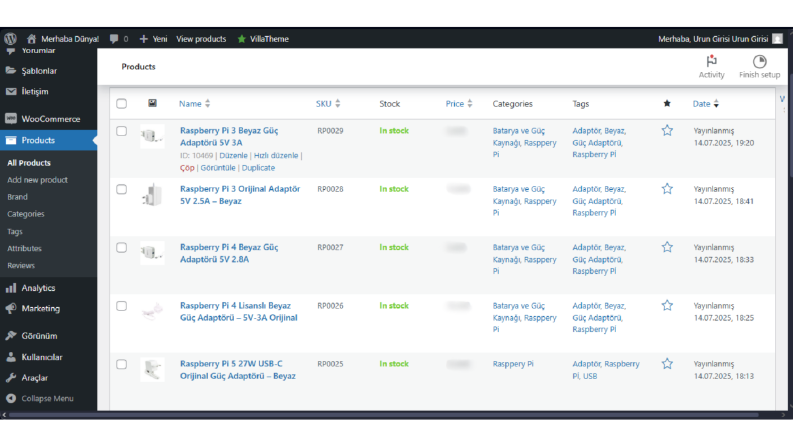Tick the select-all products checkbox
793x446 pixels.
pos(121,104)
